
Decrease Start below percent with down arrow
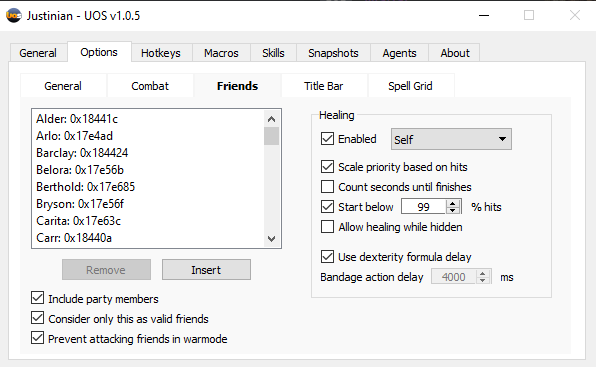pos(452,210)
